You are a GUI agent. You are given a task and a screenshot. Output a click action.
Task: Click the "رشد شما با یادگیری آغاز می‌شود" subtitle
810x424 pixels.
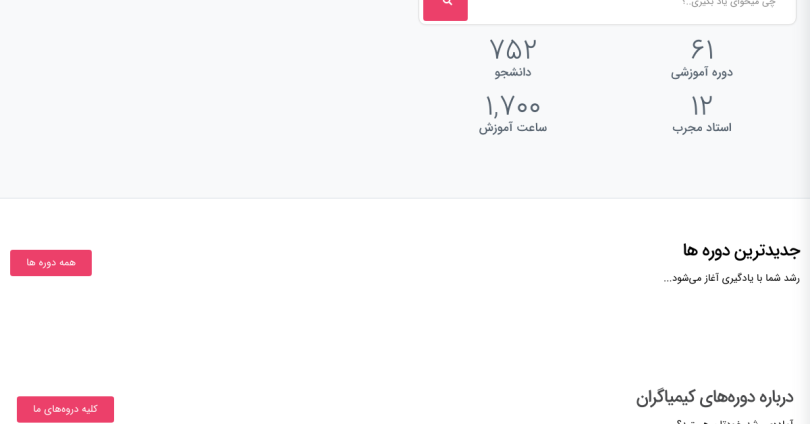coord(731,278)
